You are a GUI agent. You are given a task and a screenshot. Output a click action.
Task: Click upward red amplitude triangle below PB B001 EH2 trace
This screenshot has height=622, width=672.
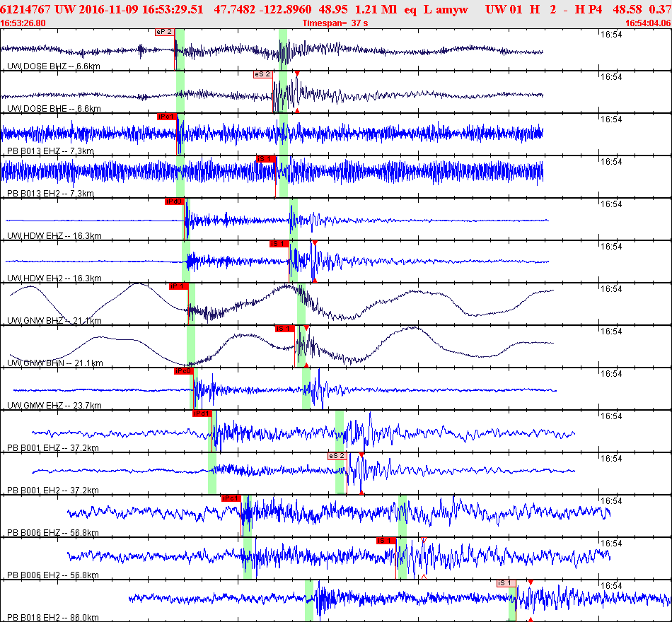coord(361,492)
